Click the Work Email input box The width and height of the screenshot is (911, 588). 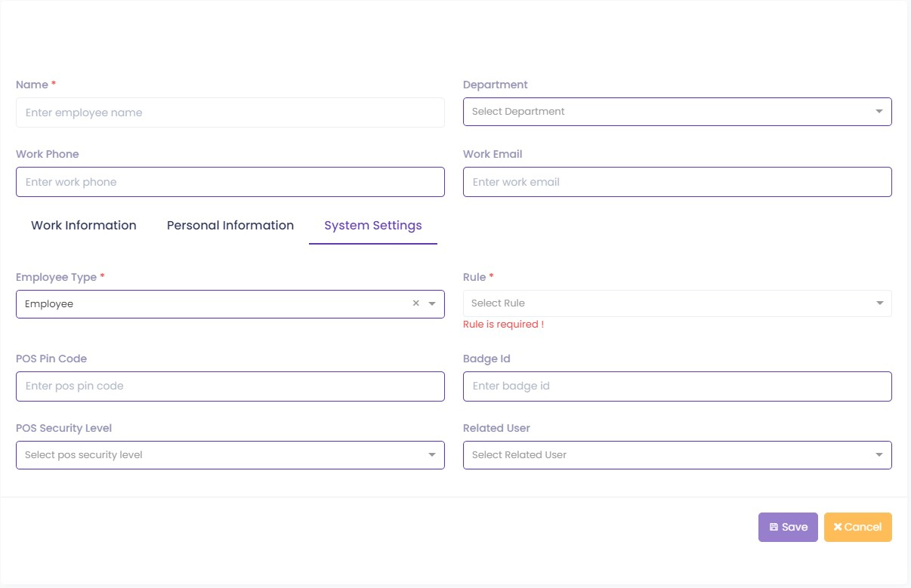(x=676, y=182)
